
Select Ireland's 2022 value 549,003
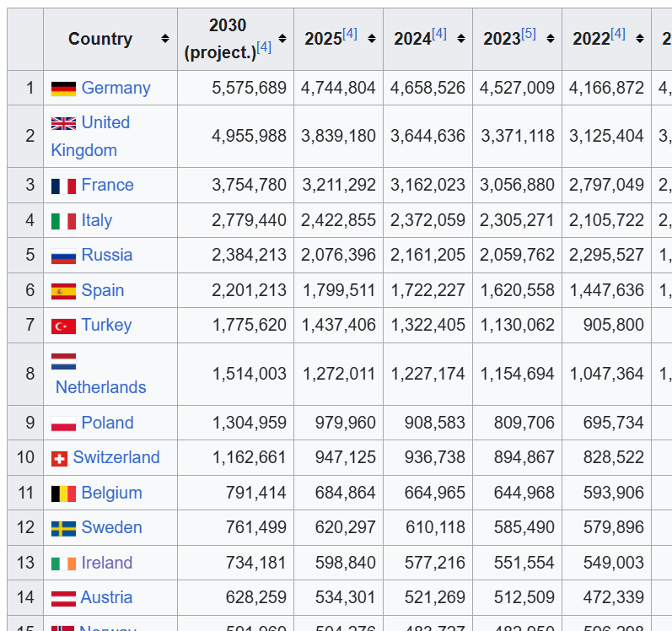tap(614, 563)
